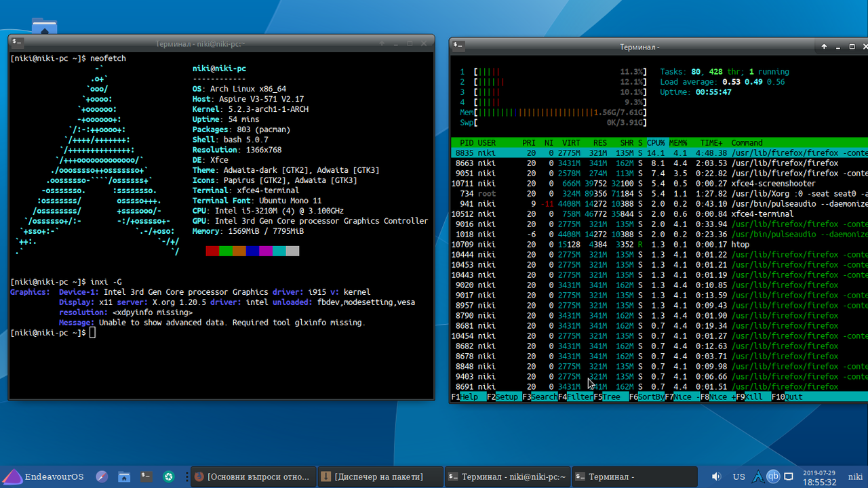
Task: Sort htop by the TIME+ column header
Action: (x=711, y=143)
